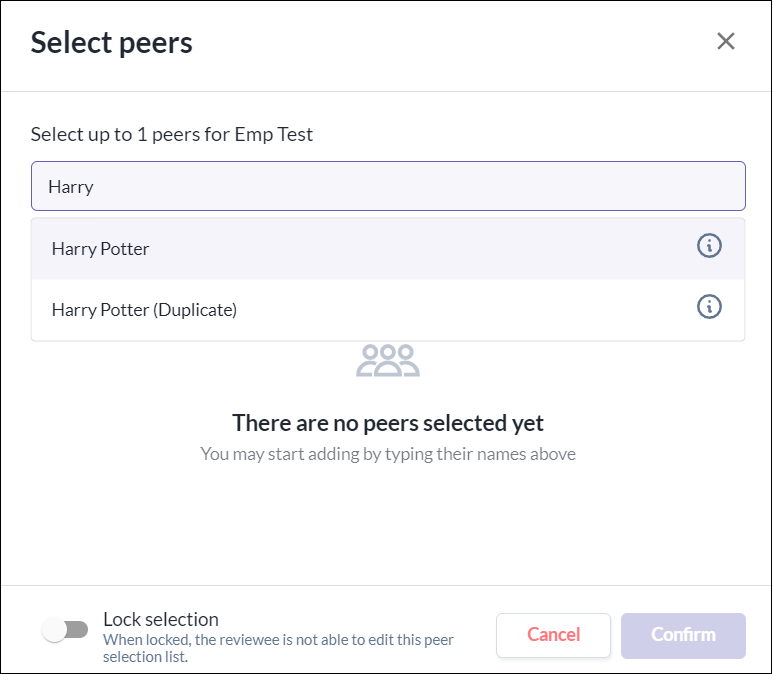The width and height of the screenshot is (773, 674).
Task: Confirm the peer selection
Action: point(683,635)
